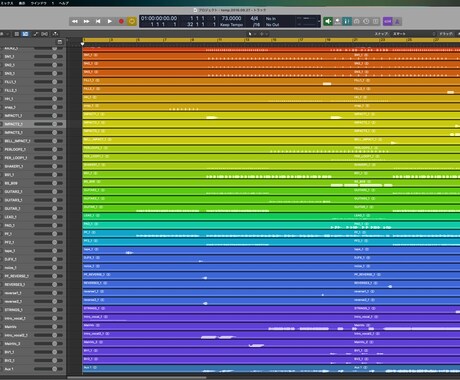The width and height of the screenshot is (460, 380).
Task: Click the first gray icon after the teal button
Action: pyautogui.click(x=356, y=21)
